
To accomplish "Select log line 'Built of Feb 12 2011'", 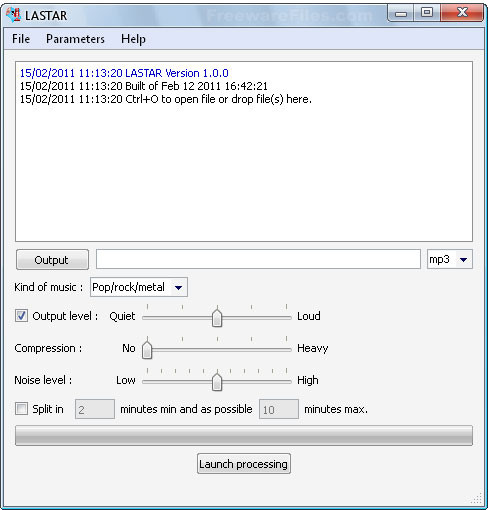I will [144, 86].
